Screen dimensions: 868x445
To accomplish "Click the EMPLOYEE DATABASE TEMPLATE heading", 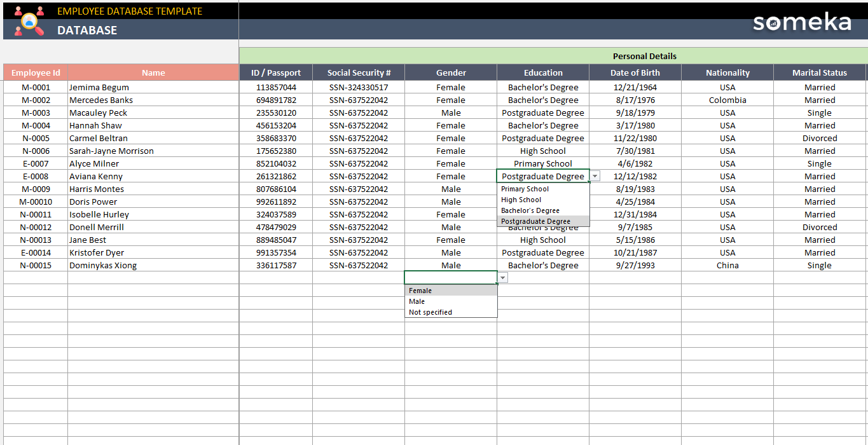I will click(130, 11).
